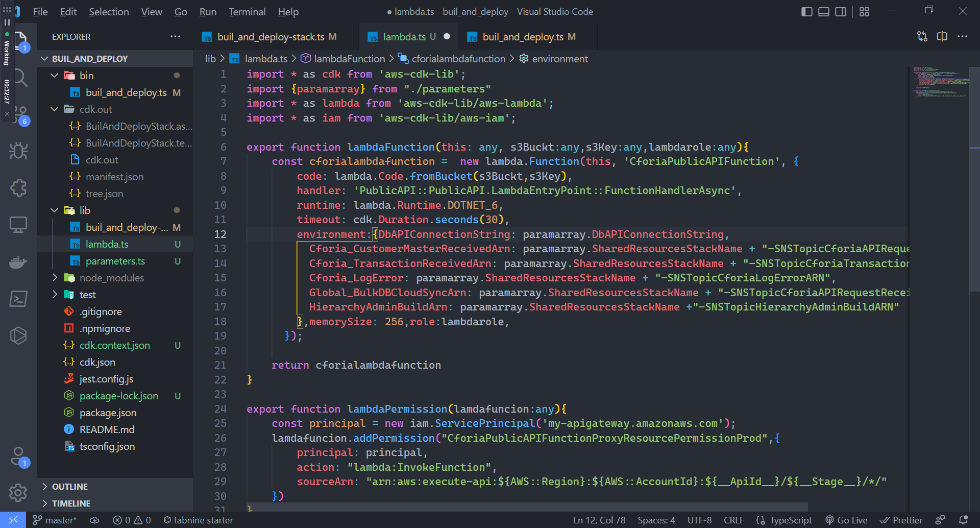Viewport: 980px width, 528px height.
Task: Open cdk.context.json file
Action: pyautogui.click(x=115, y=345)
